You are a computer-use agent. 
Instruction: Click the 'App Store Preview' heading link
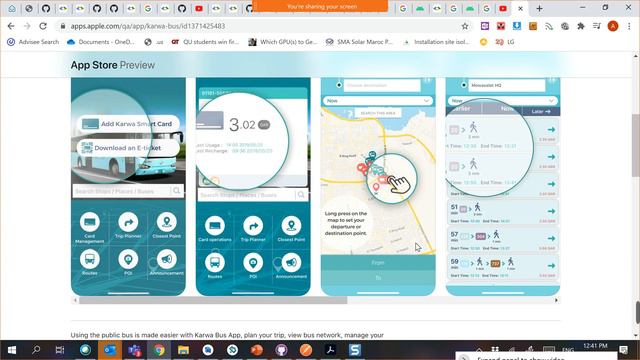pos(113,65)
